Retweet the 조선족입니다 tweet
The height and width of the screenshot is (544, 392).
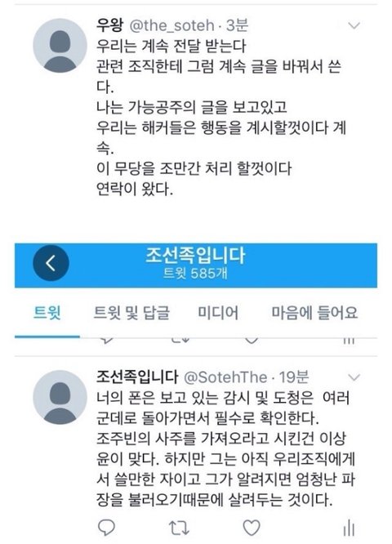tap(179, 528)
